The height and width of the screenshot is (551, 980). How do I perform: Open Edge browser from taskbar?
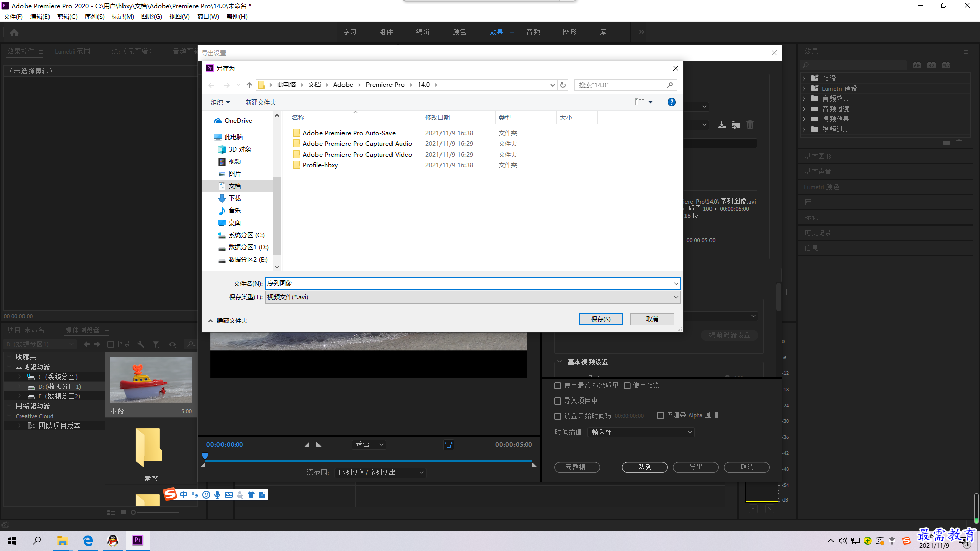point(88,540)
